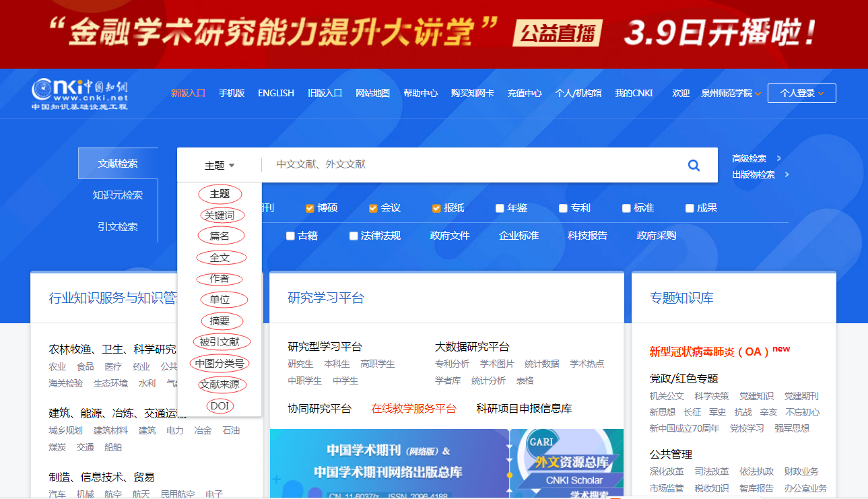Collapse the 主题 search field dropdown

(220, 165)
